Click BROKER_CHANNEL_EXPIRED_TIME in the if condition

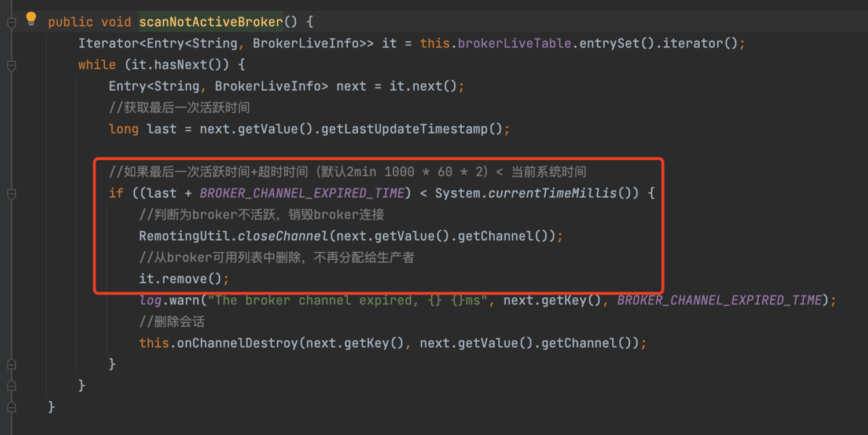pos(302,193)
